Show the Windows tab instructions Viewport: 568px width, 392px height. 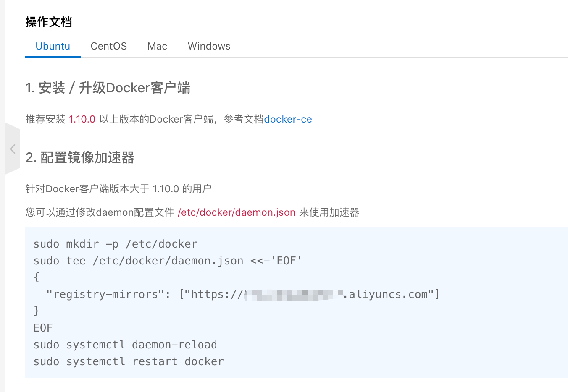(209, 46)
